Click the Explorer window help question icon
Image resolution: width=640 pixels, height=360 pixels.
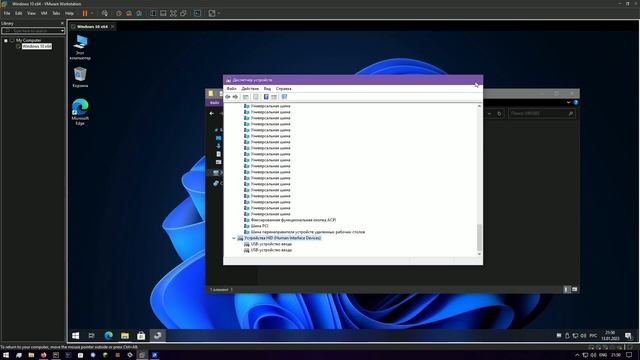[576, 102]
